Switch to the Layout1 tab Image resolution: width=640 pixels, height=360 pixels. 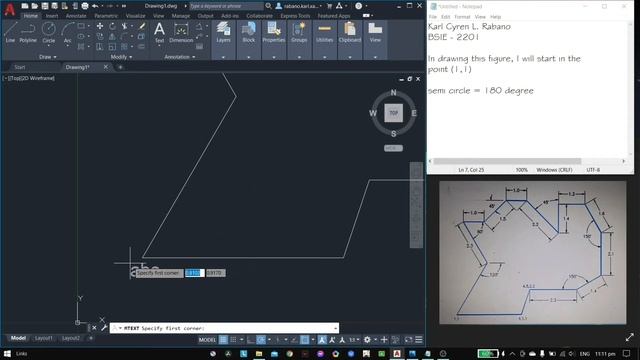44,338
